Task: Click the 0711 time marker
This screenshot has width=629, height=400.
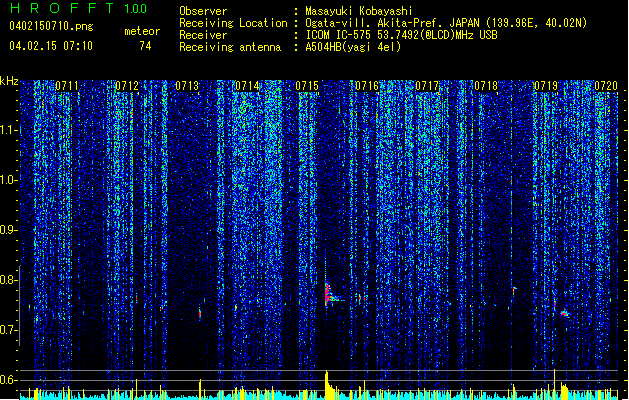Action: (67, 86)
